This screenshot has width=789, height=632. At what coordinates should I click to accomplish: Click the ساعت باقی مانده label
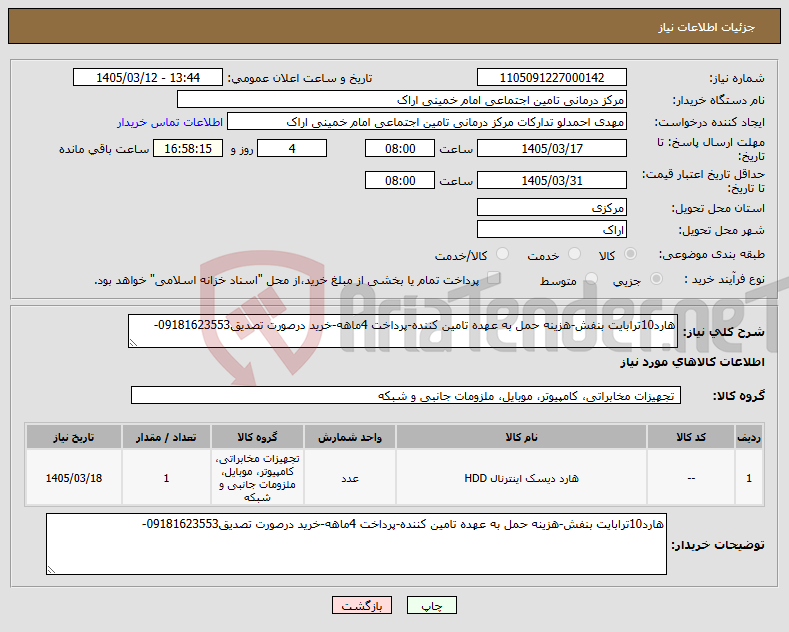pos(104,149)
